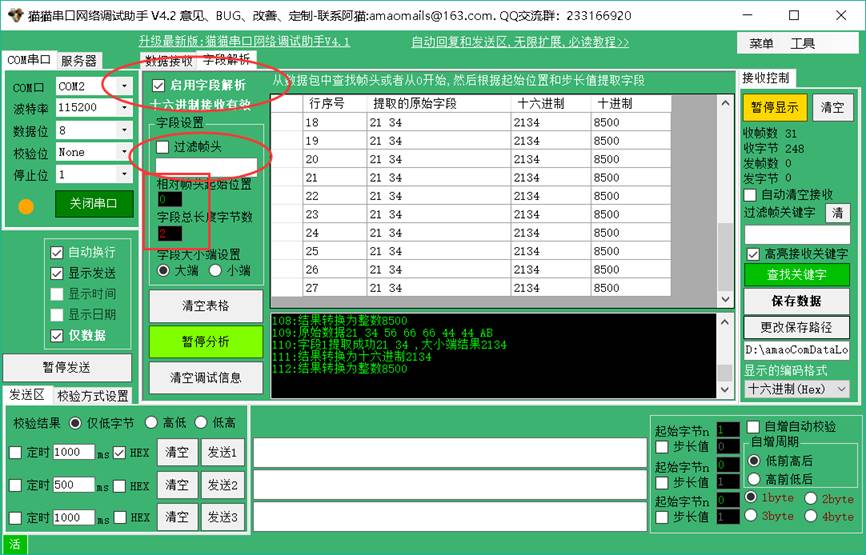Open the 菜单 menu
Viewport: 866px width, 555px height.
pos(761,43)
